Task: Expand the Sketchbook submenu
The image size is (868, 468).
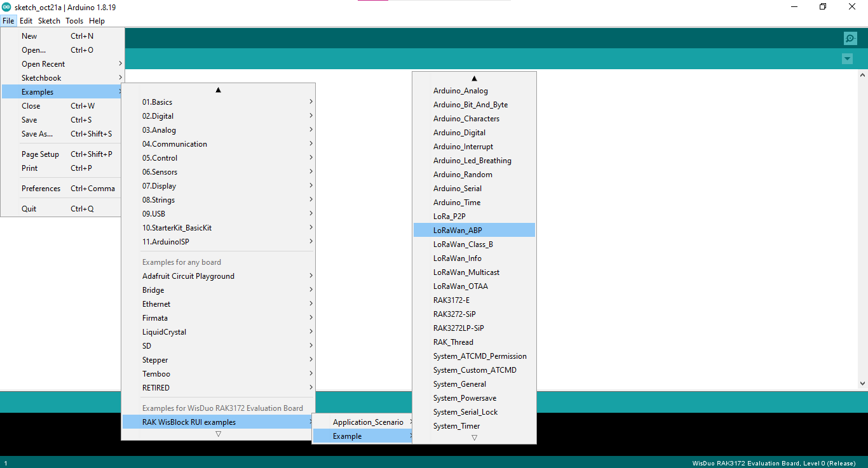Action: point(62,78)
